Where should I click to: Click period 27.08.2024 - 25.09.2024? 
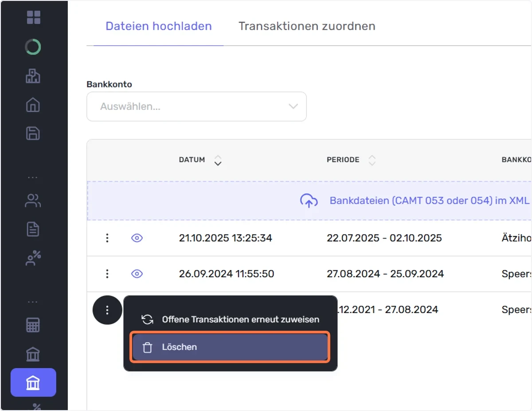click(385, 274)
